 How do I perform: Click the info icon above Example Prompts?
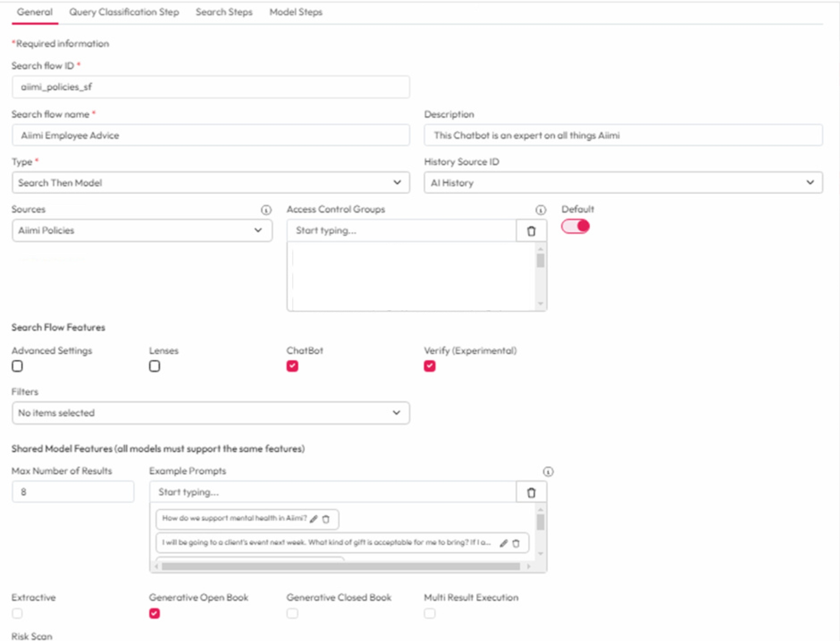548,472
